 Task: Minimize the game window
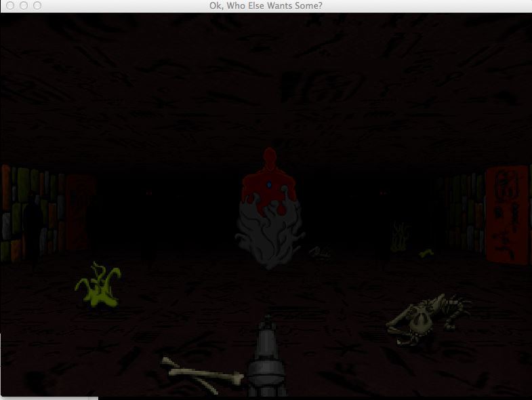24,5
